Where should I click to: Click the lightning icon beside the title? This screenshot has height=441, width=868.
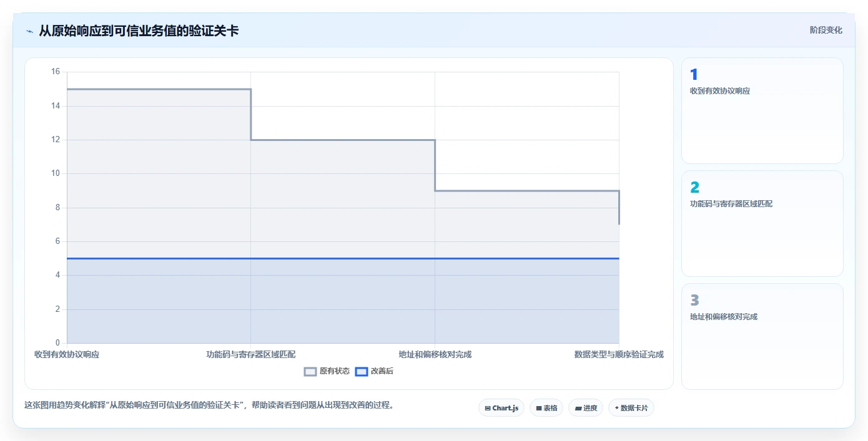click(x=29, y=31)
